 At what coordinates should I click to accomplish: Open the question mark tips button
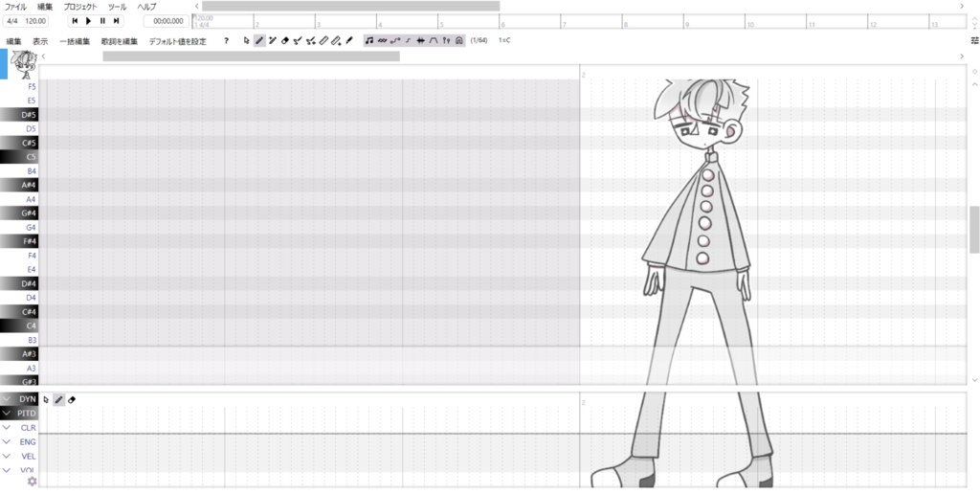click(226, 40)
